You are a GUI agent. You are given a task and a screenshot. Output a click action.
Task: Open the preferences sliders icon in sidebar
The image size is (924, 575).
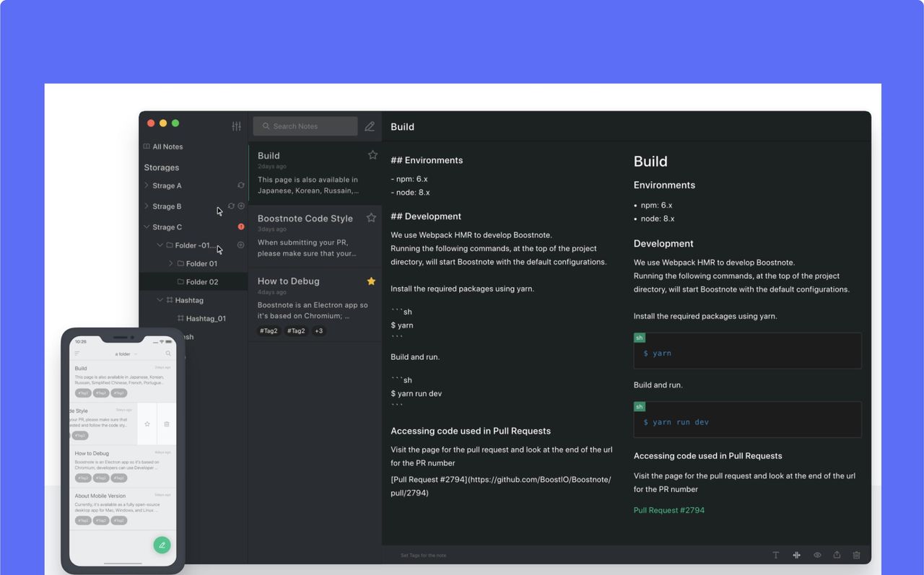coord(236,126)
